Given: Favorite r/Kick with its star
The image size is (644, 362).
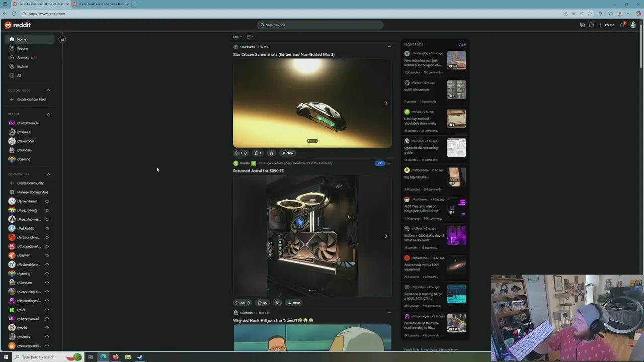Looking at the screenshot, I should point(47,310).
